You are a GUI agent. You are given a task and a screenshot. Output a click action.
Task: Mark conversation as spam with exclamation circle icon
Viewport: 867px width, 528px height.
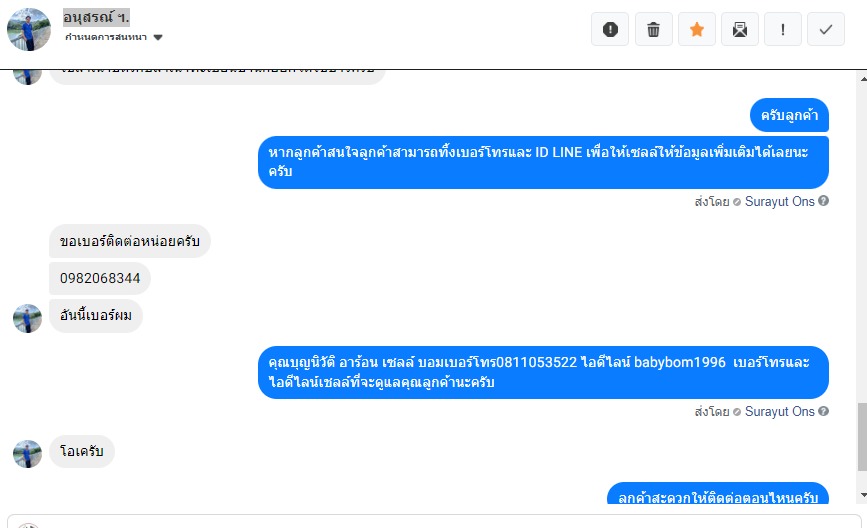610,29
